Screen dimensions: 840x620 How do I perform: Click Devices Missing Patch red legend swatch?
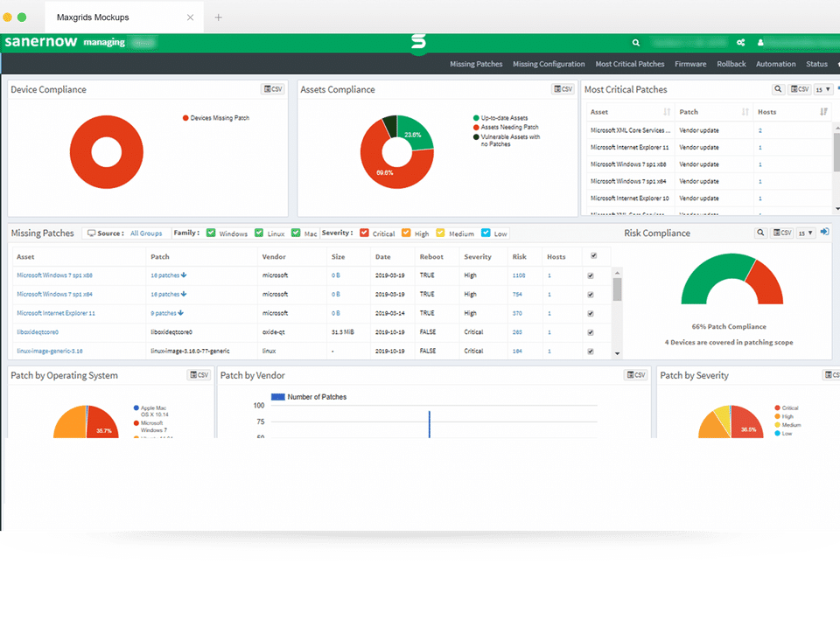[185, 118]
